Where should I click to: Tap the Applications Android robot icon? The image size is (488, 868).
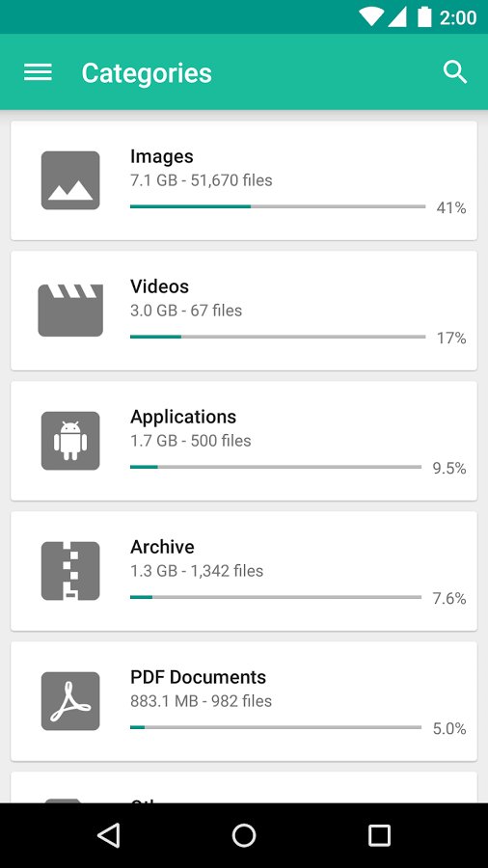click(x=70, y=441)
